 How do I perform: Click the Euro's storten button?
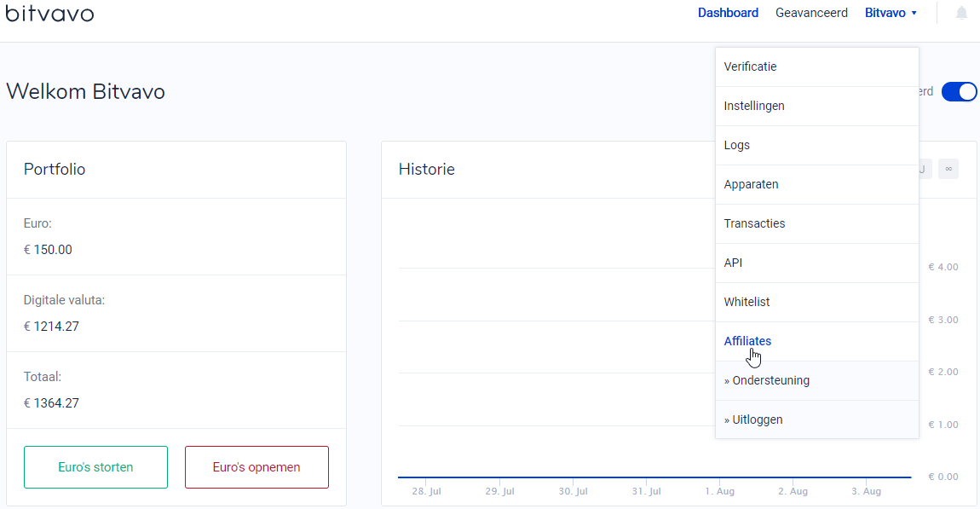click(95, 467)
